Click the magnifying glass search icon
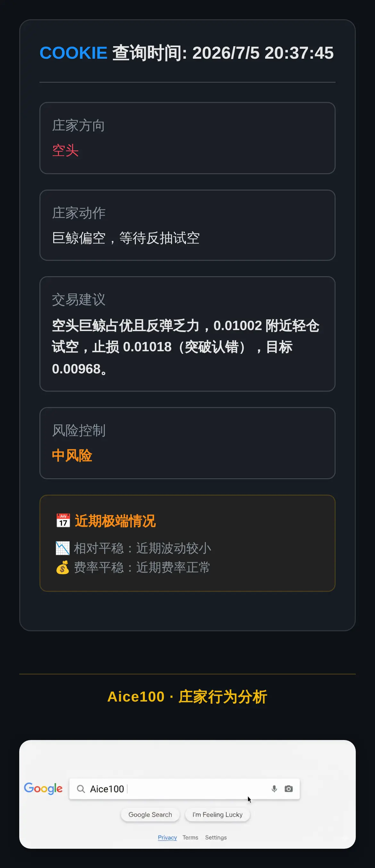The image size is (375, 868). coord(81,789)
